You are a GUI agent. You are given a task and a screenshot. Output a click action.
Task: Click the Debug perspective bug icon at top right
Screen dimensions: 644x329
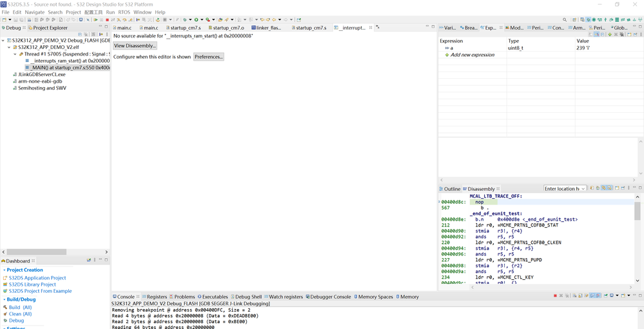point(588,20)
